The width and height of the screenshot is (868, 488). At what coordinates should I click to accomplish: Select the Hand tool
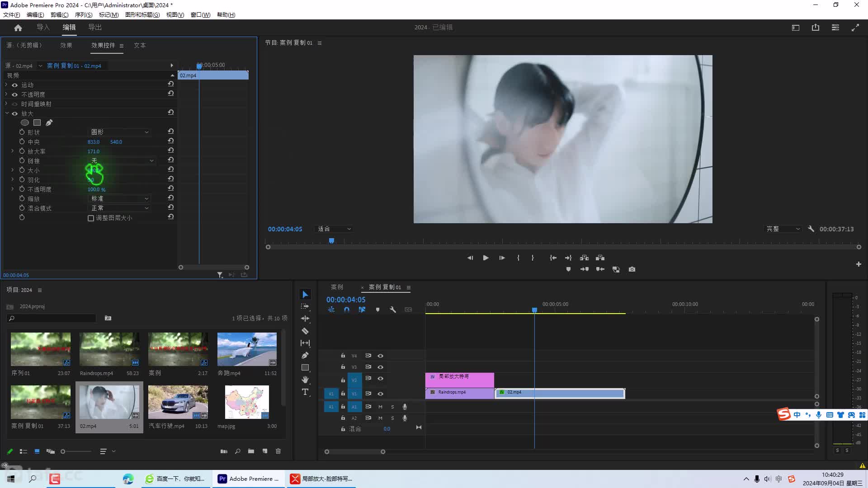click(305, 380)
